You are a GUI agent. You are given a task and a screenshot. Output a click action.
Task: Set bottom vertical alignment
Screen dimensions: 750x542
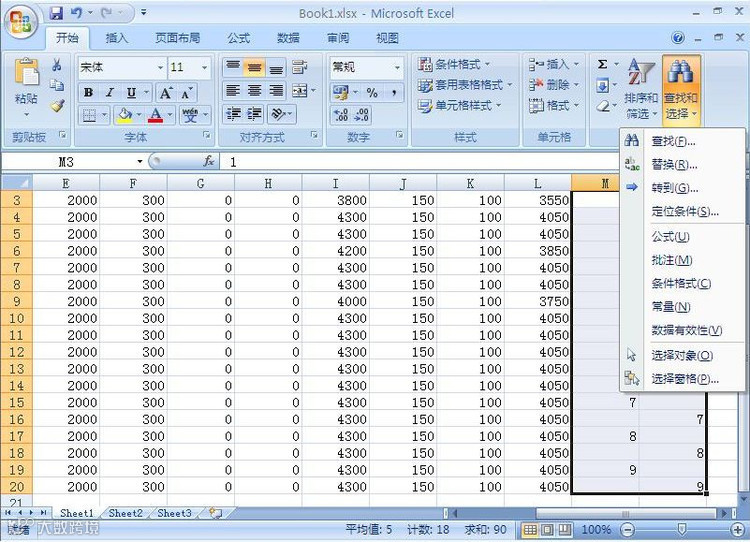pyautogui.click(x=276, y=67)
